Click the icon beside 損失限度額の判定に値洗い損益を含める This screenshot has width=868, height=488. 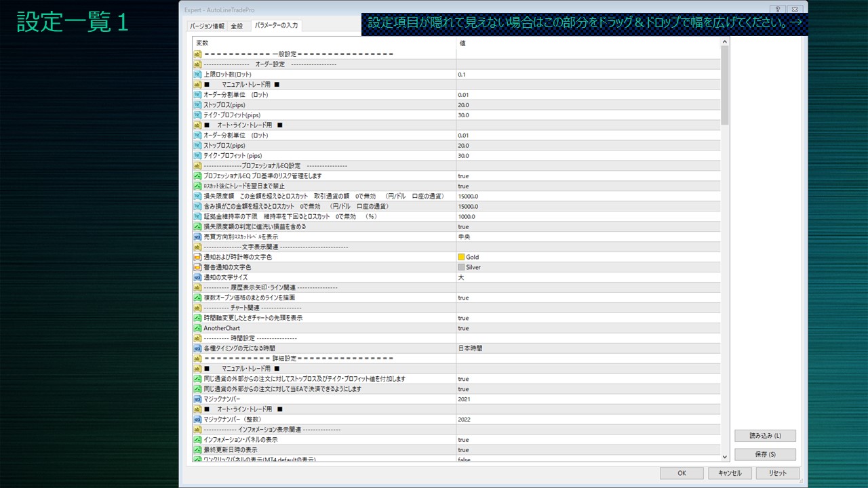click(198, 227)
